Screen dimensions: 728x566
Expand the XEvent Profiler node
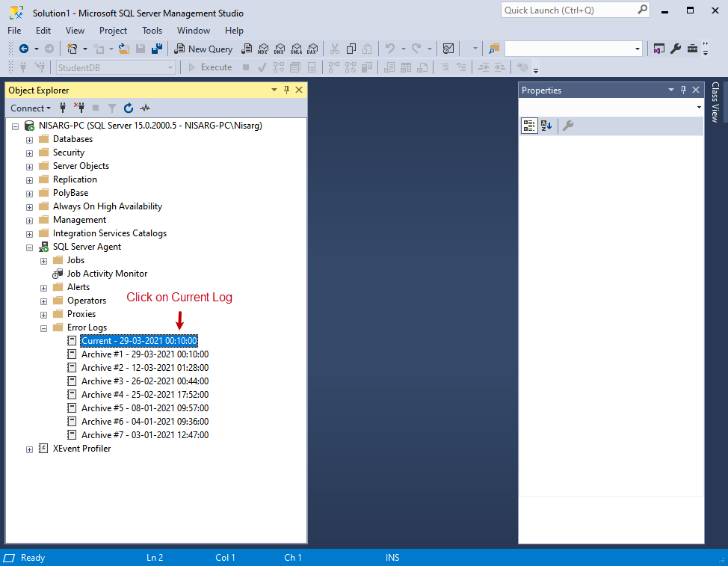[29, 449]
